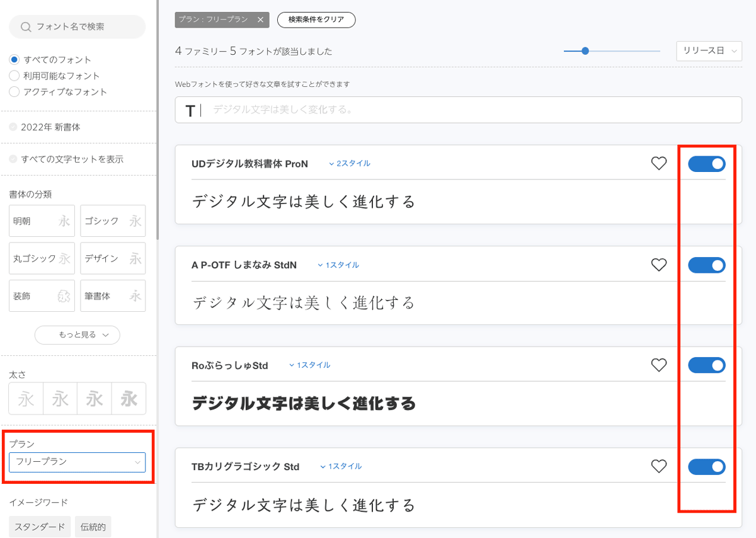This screenshot has width=756, height=538.
Task: Open UDデジタル教科書体 ProN font title
Action: [249, 164]
